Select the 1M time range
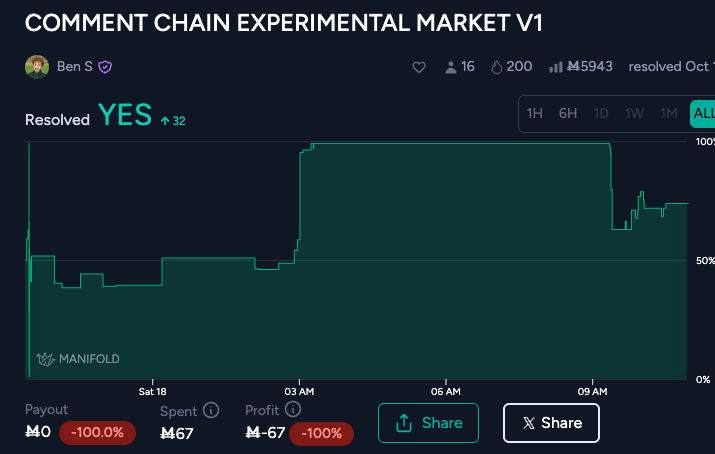This screenshot has width=715, height=454. (669, 113)
